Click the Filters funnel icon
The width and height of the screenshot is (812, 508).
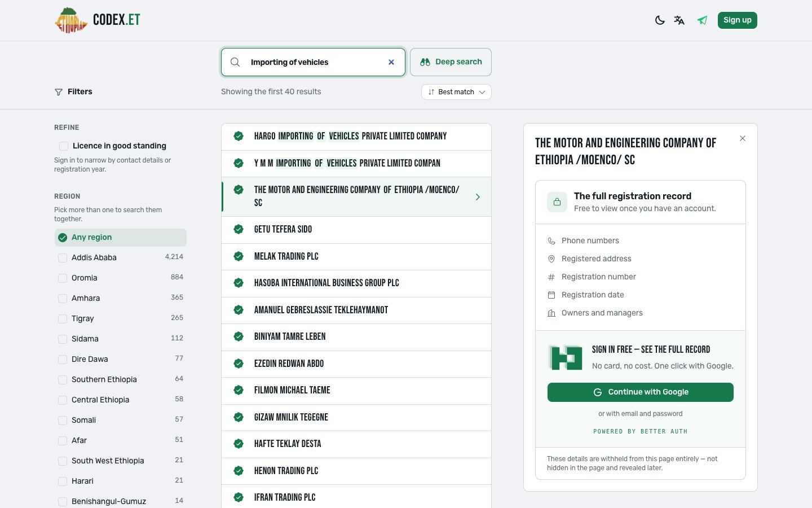point(59,92)
